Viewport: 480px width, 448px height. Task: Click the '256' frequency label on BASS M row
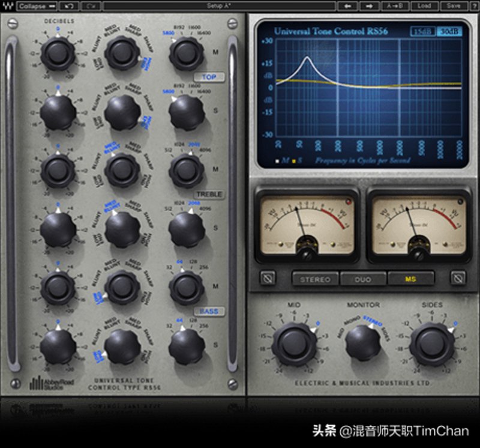[203, 267]
